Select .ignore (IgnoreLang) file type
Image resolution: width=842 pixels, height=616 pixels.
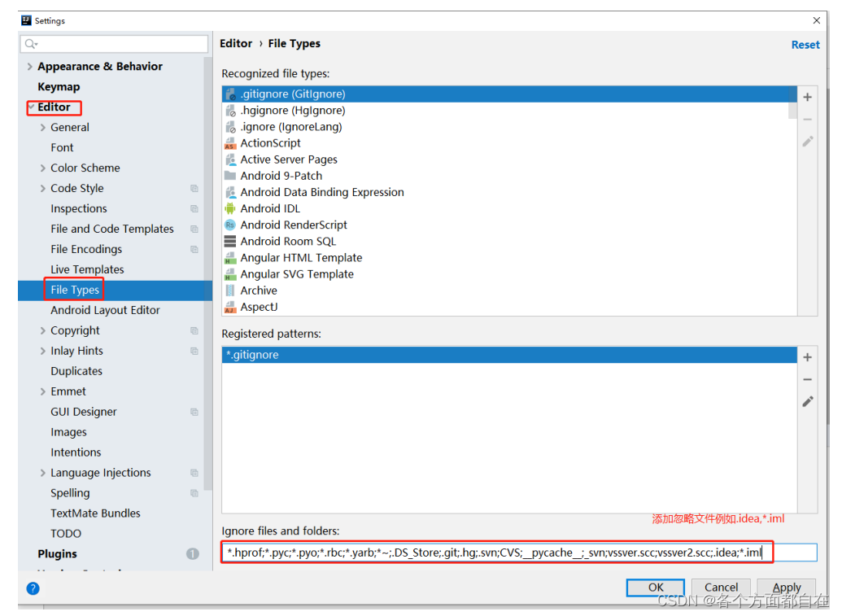(x=291, y=127)
